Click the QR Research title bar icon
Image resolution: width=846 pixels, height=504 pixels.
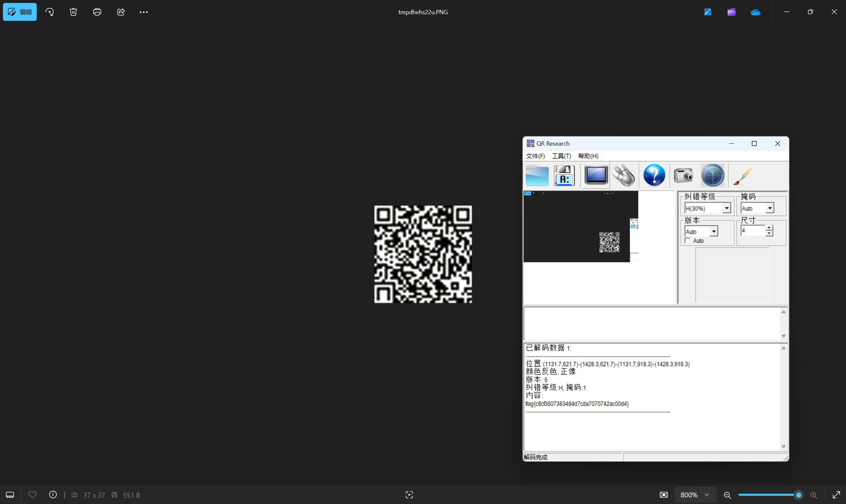click(x=530, y=143)
